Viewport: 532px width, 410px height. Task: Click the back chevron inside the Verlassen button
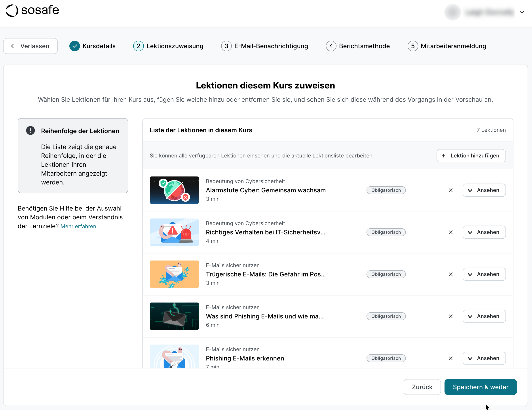click(x=13, y=46)
